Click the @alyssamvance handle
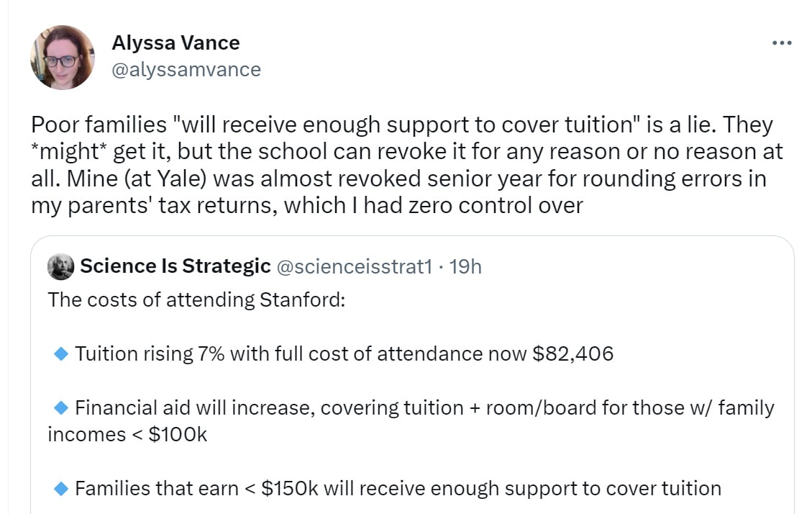Viewport: 812px width, 514px height. (x=186, y=69)
